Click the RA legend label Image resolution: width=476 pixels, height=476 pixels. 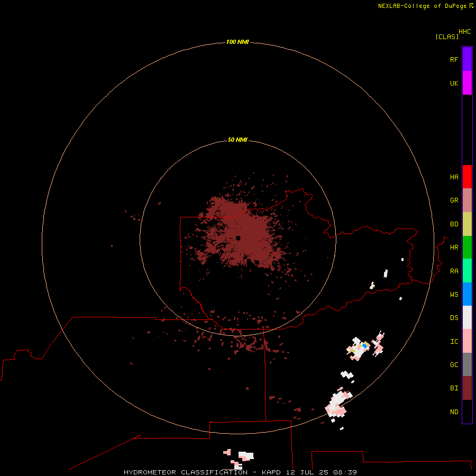pos(454,271)
